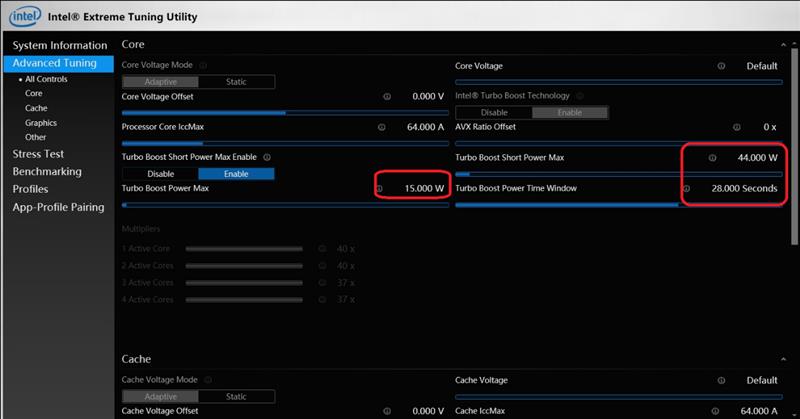Image resolution: width=800 pixels, height=419 pixels.
Task: Open info icon for 2 Active Cores multiplier
Action: click(x=322, y=266)
